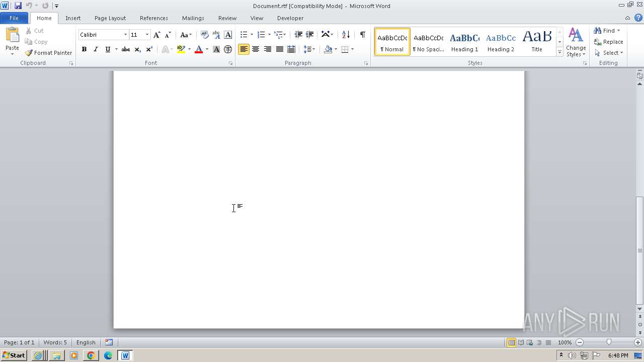Open Change Case dropdown
The image size is (644, 362).
(186, 35)
